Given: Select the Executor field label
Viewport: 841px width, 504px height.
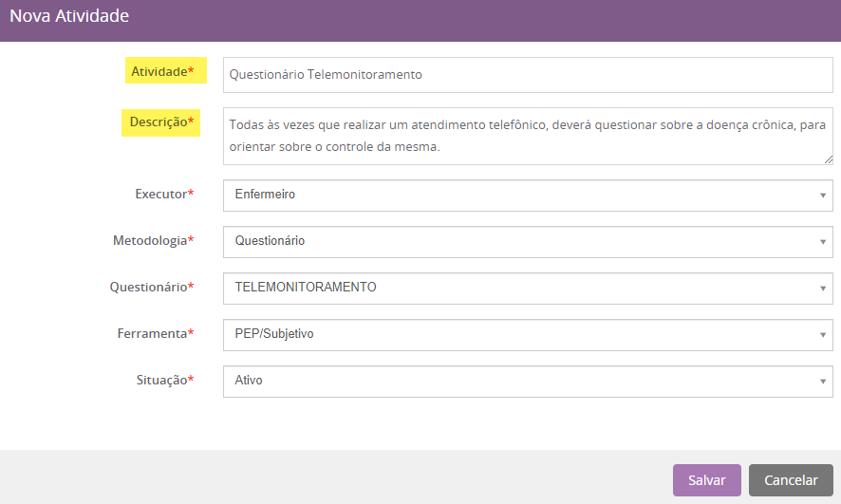Looking at the screenshot, I should (x=163, y=195).
